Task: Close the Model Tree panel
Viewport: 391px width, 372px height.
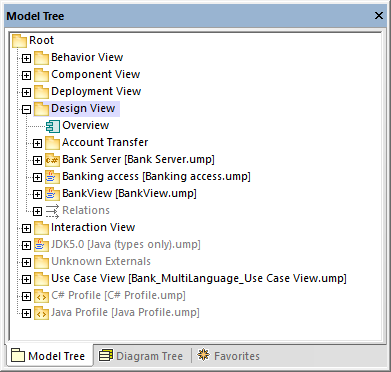Action: (379, 16)
